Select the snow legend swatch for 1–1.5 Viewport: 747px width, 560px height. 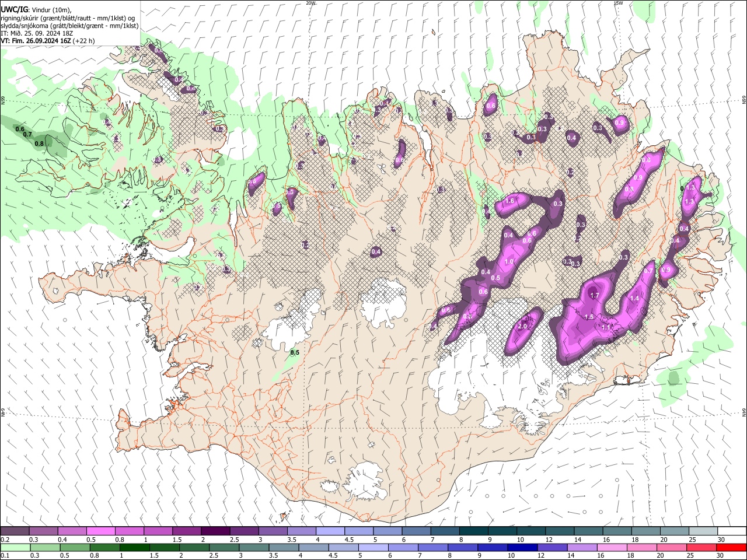tap(158, 531)
